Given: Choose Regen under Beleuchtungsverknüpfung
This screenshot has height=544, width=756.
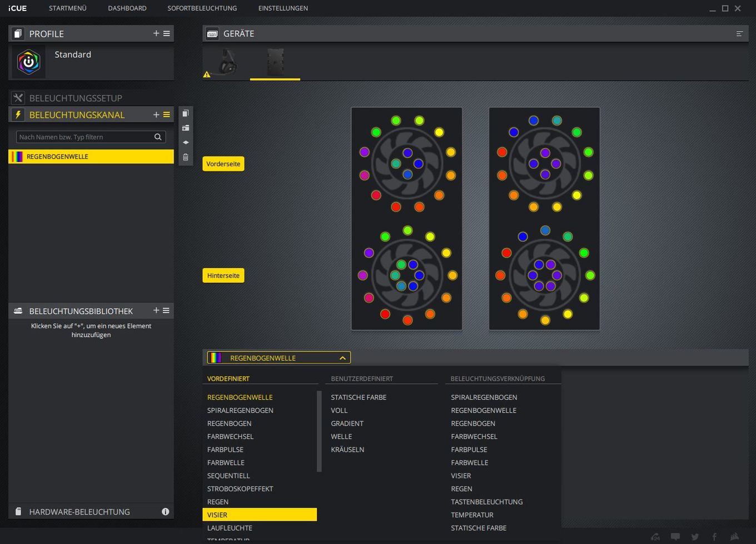Looking at the screenshot, I should click(x=461, y=488).
